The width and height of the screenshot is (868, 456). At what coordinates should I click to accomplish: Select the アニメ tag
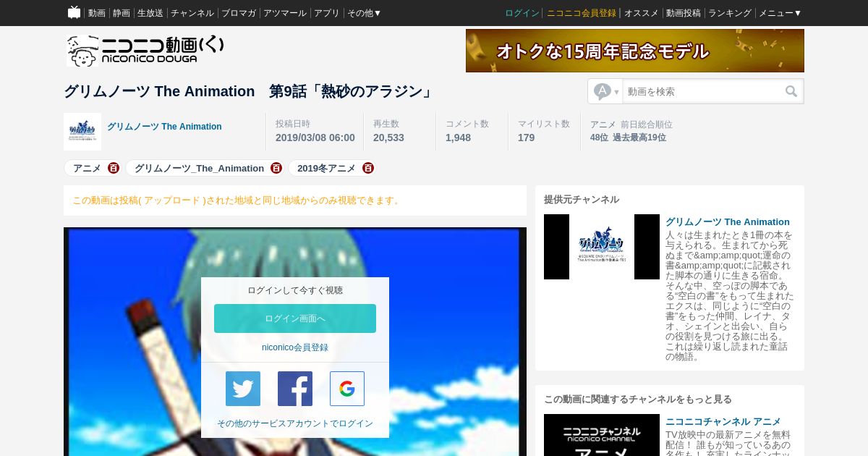[x=87, y=168]
